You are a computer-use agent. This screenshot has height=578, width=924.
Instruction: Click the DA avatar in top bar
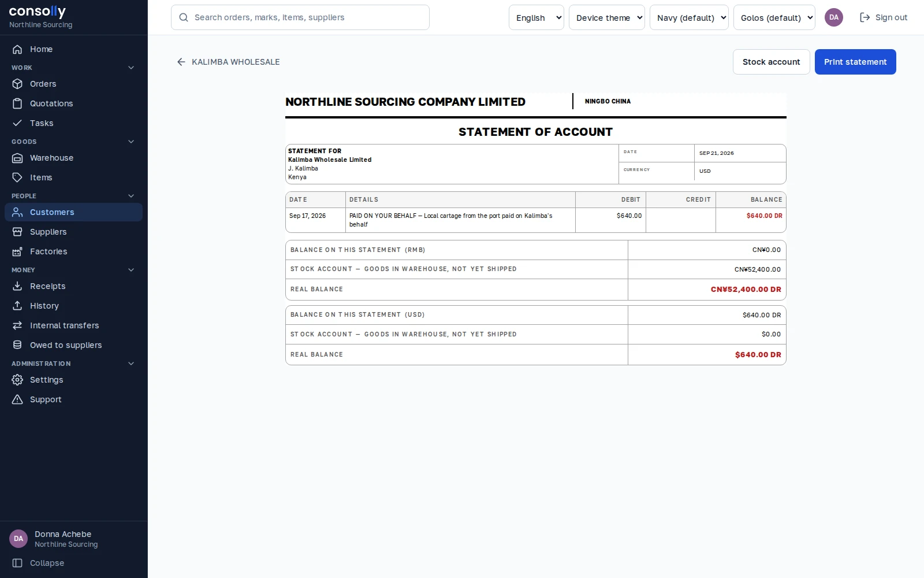834,17
